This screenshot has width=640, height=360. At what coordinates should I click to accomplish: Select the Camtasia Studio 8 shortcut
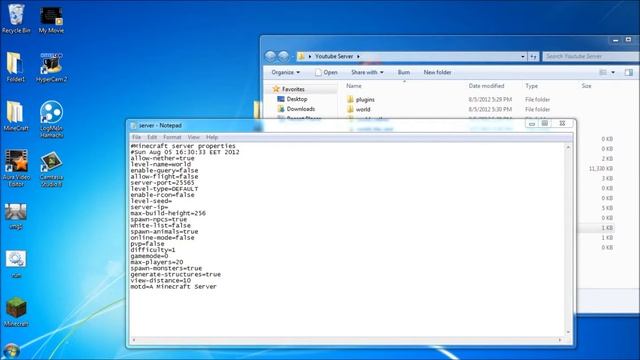(51, 169)
